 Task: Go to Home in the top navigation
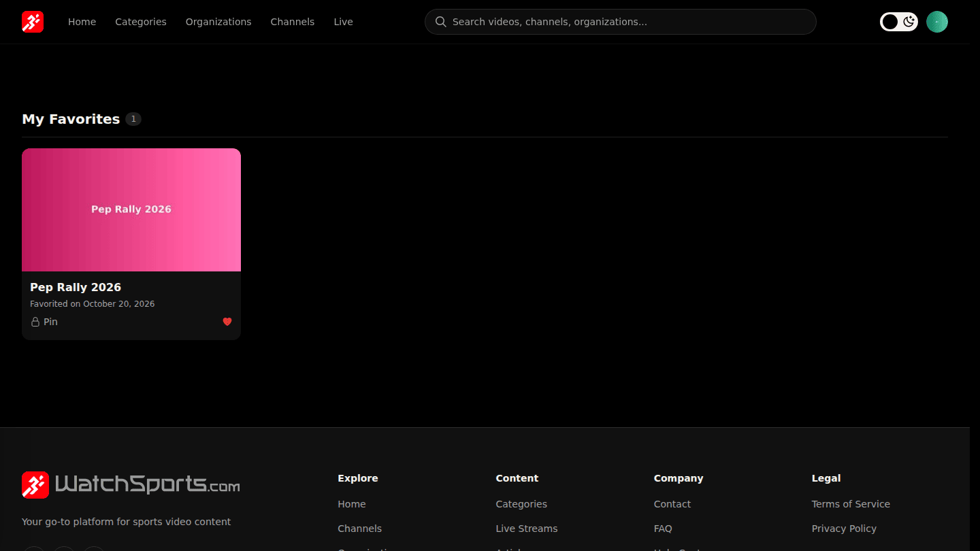tap(82, 22)
